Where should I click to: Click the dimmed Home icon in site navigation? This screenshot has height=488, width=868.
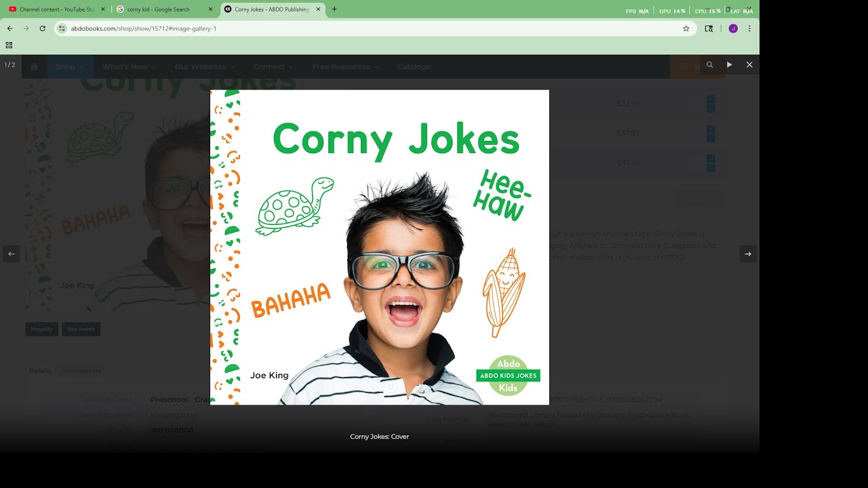[35, 66]
